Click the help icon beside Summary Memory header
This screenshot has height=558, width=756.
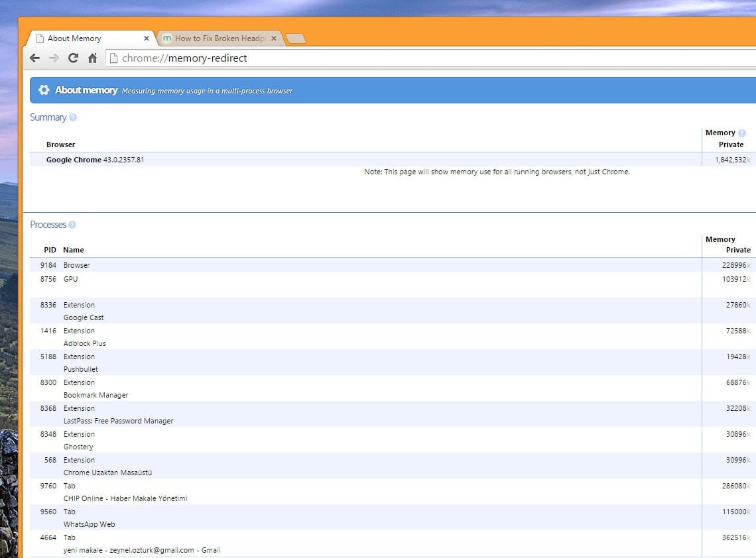[742, 133]
